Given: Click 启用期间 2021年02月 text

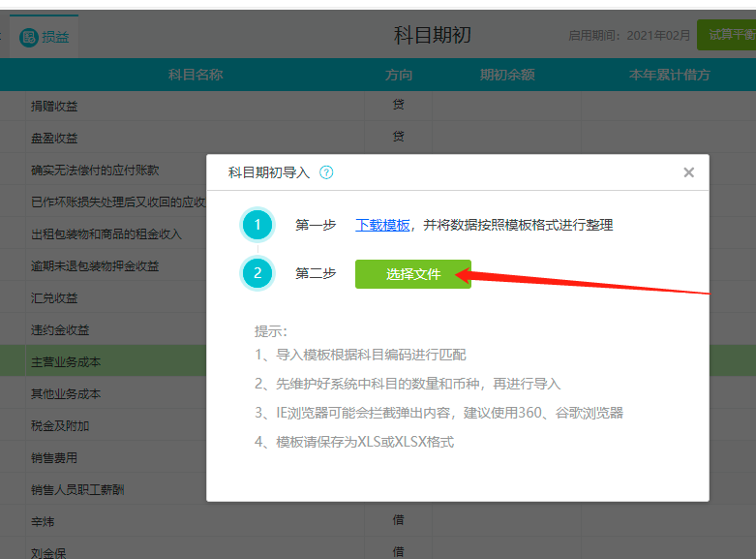Looking at the screenshot, I should 629,35.
